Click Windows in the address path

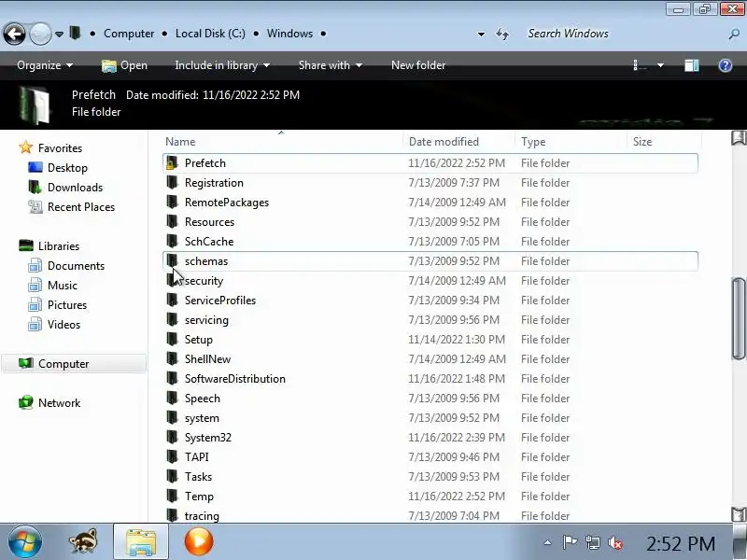(289, 34)
